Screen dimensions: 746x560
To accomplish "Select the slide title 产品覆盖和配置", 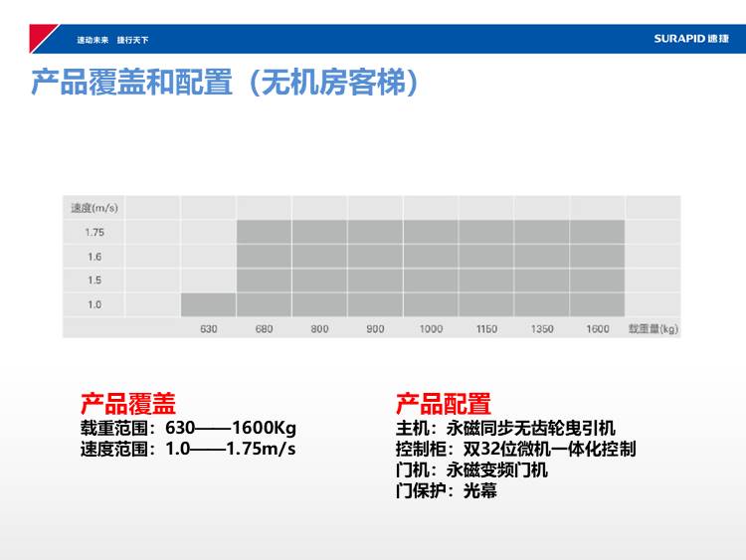I will click(x=224, y=82).
